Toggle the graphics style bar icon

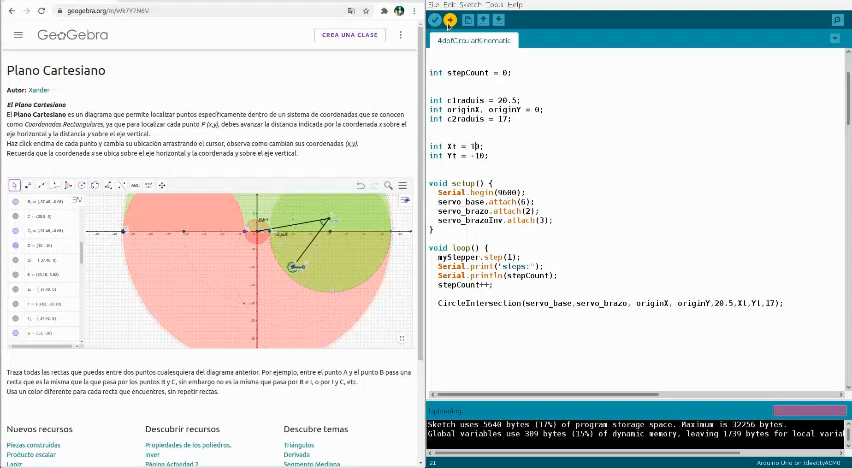click(x=405, y=201)
